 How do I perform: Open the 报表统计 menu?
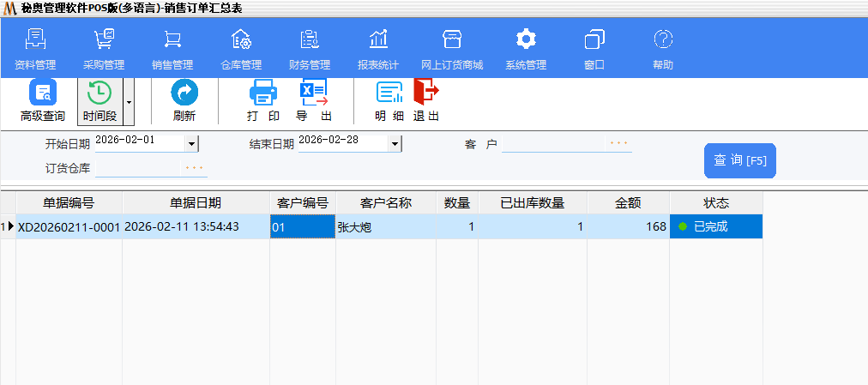(378, 49)
